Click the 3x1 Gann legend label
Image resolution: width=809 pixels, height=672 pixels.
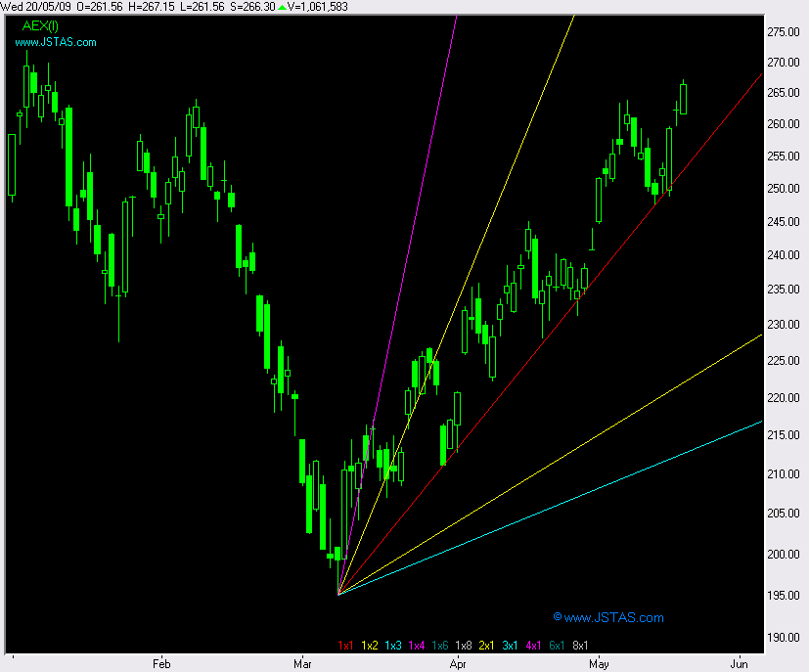(x=511, y=646)
